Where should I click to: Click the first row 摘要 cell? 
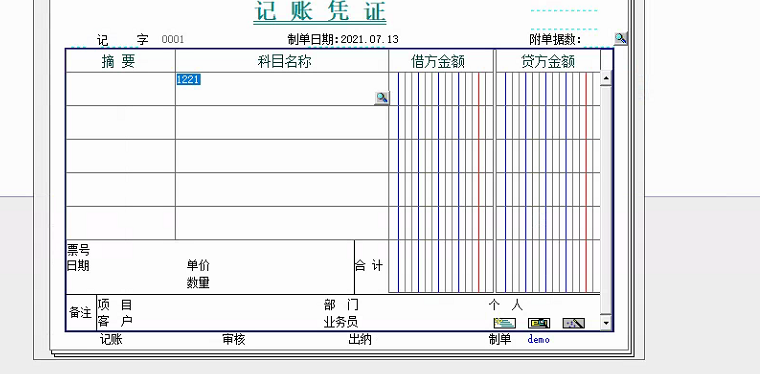[121, 89]
